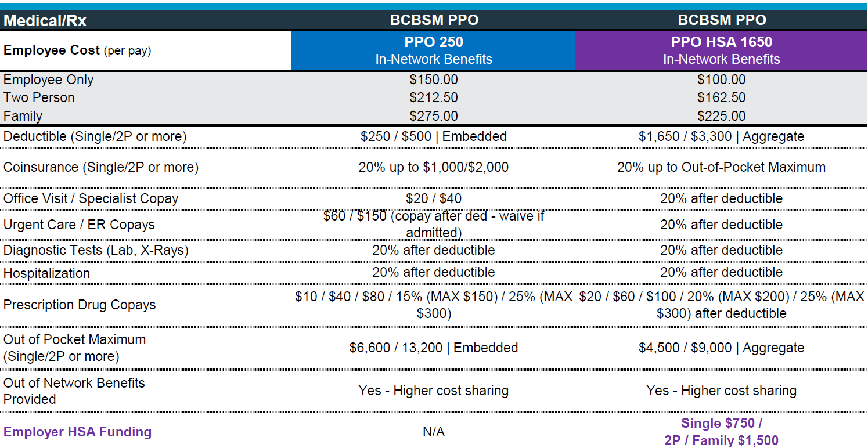Click the purple Employer HSA Funding label

[77, 432]
